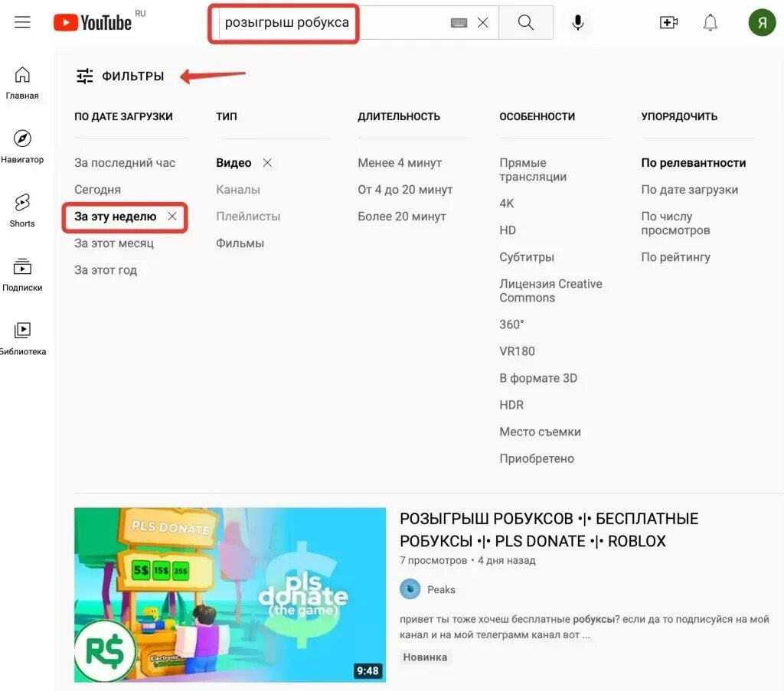The width and height of the screenshot is (784, 691).
Task: Collapse the ФИЛЬТРЫ filters panel
Action: [x=120, y=76]
